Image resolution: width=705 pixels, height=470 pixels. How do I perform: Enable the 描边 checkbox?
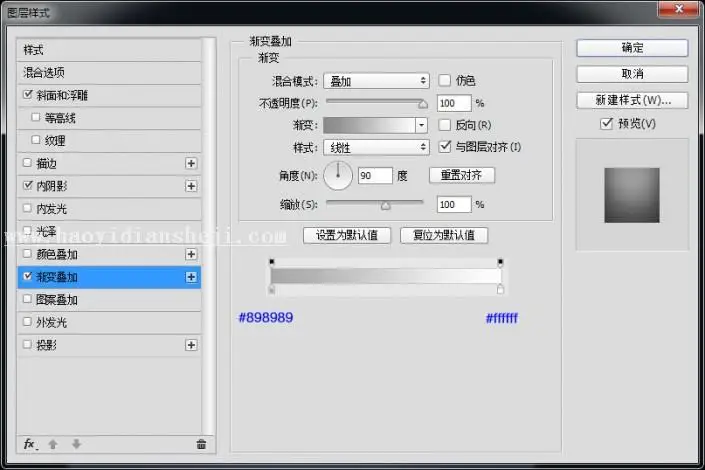pos(27,162)
